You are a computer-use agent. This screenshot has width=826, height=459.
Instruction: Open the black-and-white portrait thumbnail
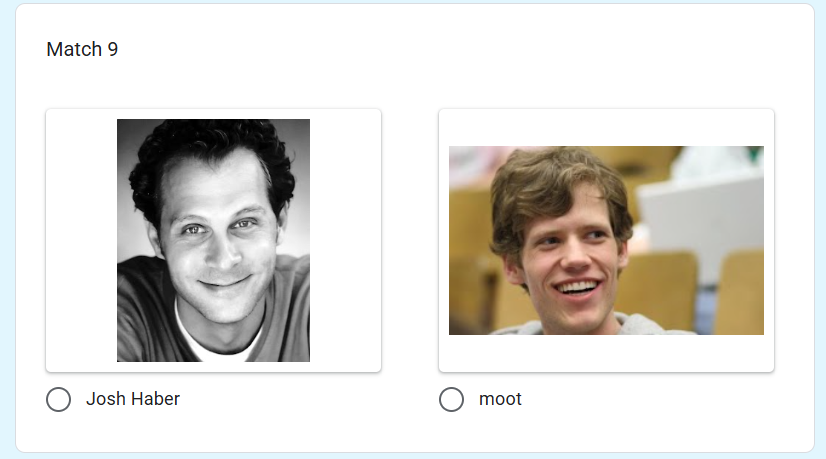pos(213,240)
